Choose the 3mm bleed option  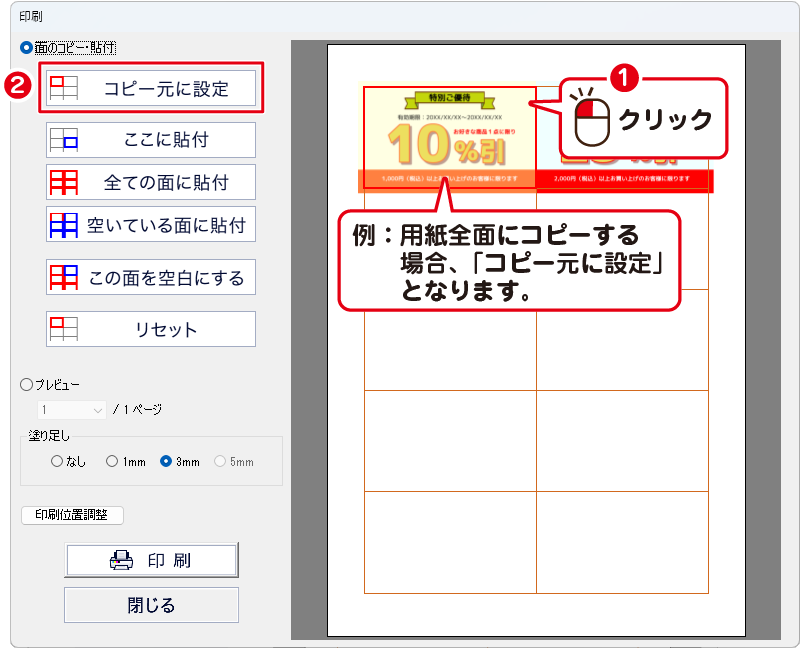[166, 462]
